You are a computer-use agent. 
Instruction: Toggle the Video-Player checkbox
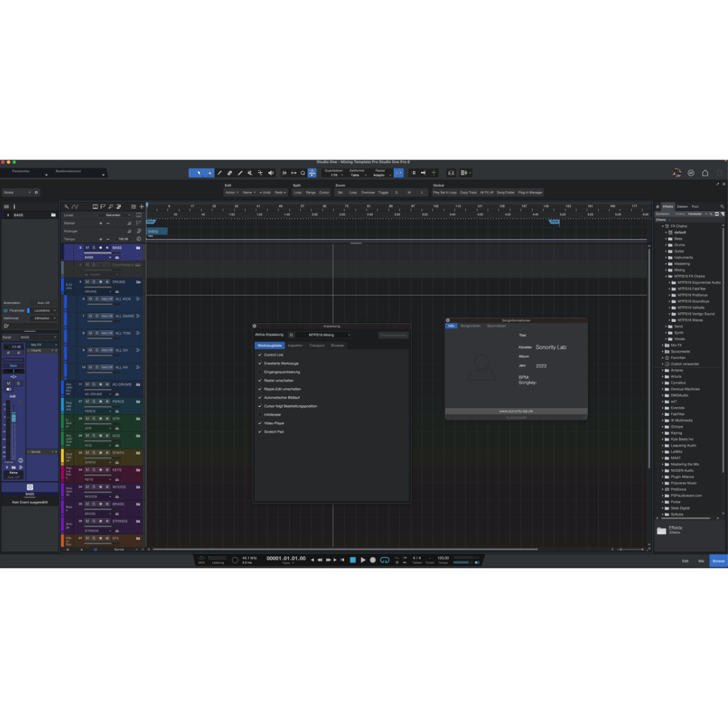tap(260, 423)
